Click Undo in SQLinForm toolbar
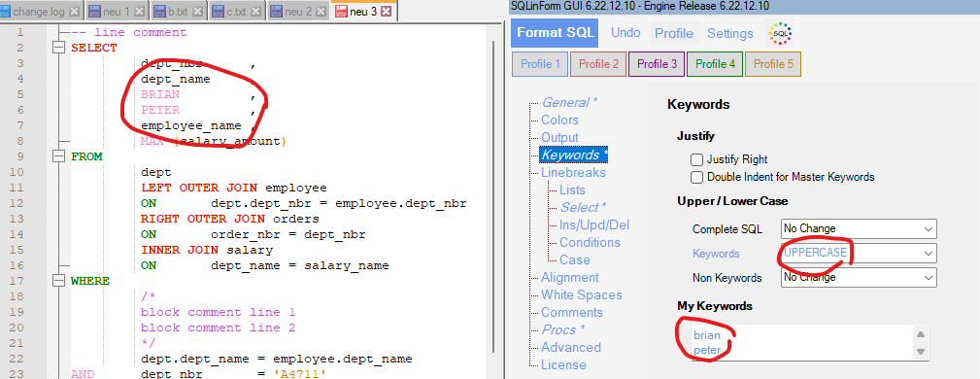The image size is (980, 379). coord(625,33)
